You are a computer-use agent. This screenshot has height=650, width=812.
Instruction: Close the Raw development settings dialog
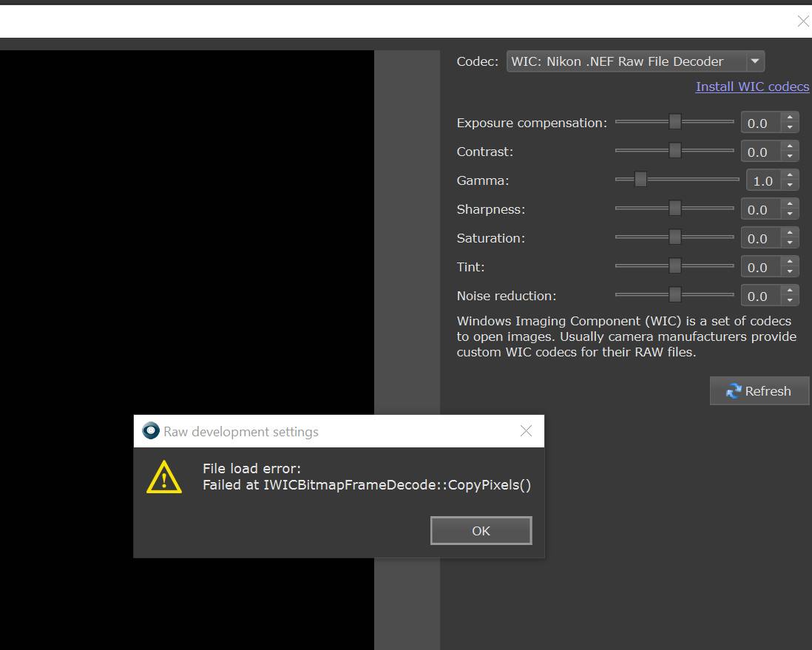(526, 431)
